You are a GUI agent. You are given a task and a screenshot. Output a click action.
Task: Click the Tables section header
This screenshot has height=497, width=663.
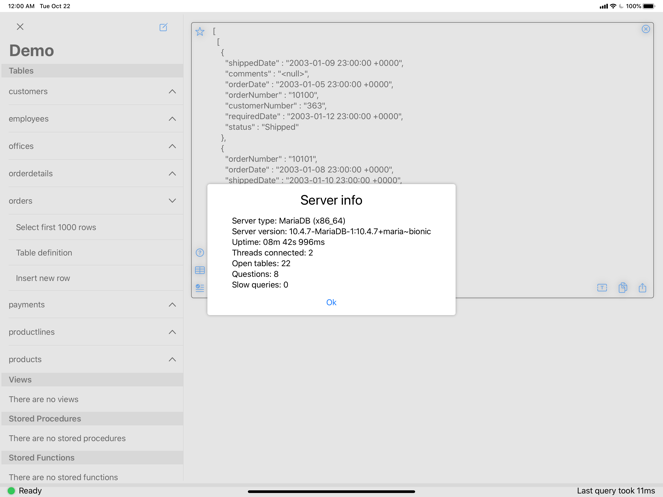pyautogui.click(x=92, y=71)
